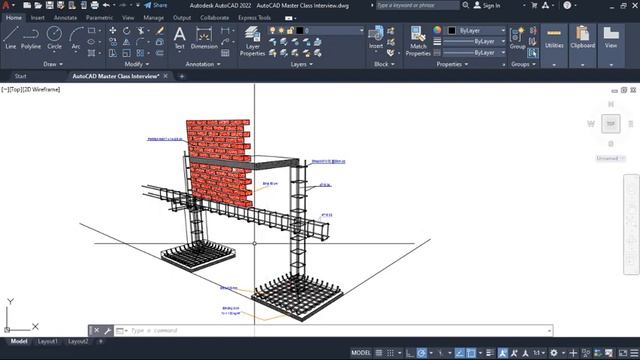Viewport: 640px width, 360px height.
Task: Expand the Layers panel
Action: [x=302, y=64]
